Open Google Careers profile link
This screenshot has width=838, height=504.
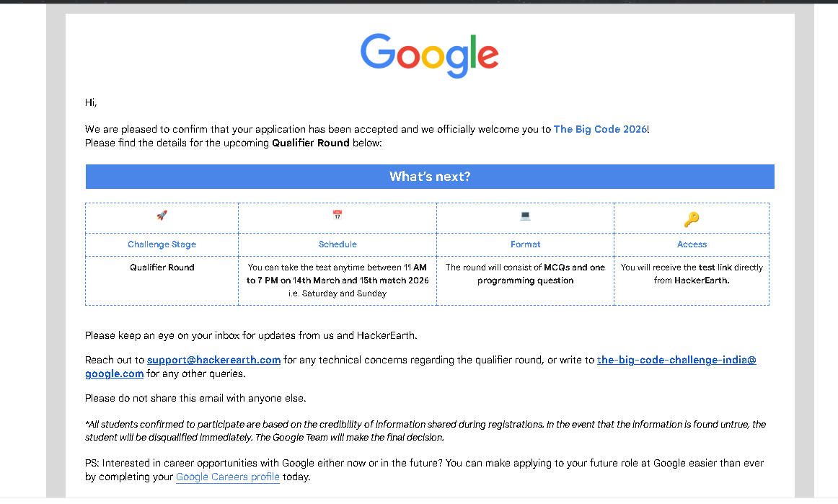pos(228,477)
